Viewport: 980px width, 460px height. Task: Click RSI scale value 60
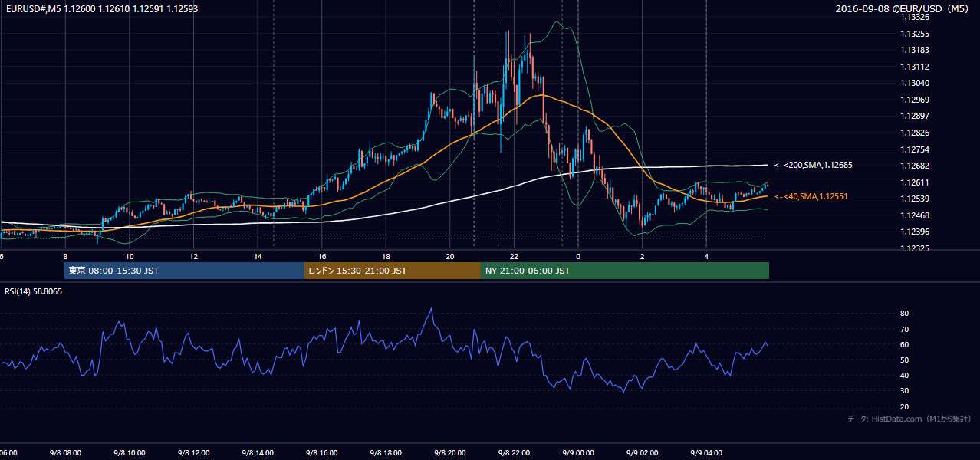905,344
